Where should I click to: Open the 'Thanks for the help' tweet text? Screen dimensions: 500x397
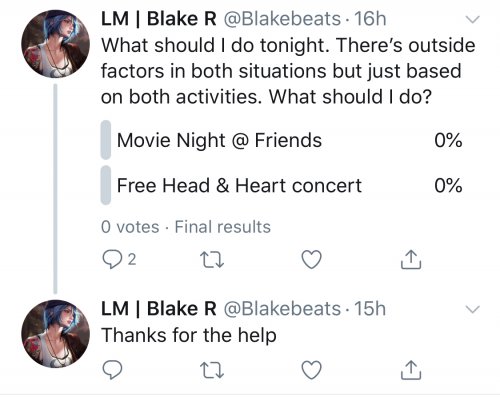point(189,335)
